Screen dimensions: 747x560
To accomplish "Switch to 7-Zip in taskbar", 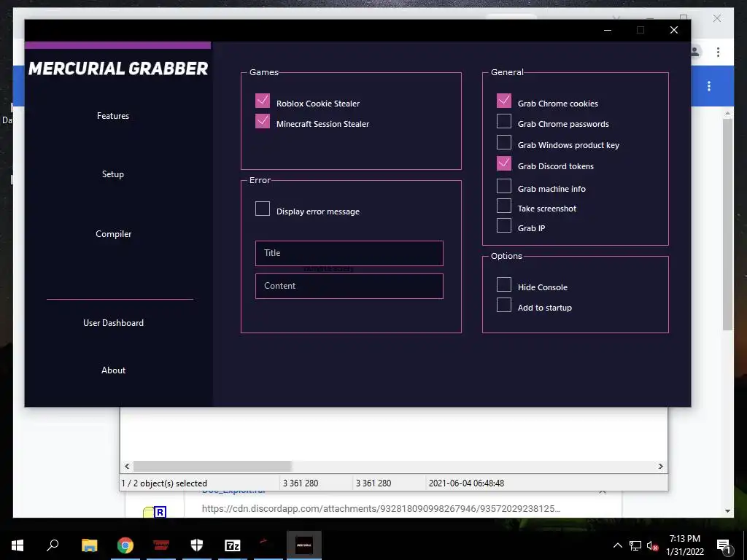I will [233, 545].
